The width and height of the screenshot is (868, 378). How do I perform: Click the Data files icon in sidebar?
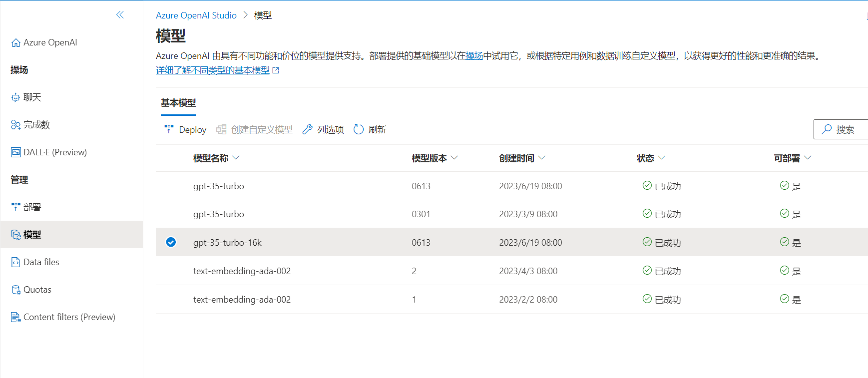tap(16, 262)
